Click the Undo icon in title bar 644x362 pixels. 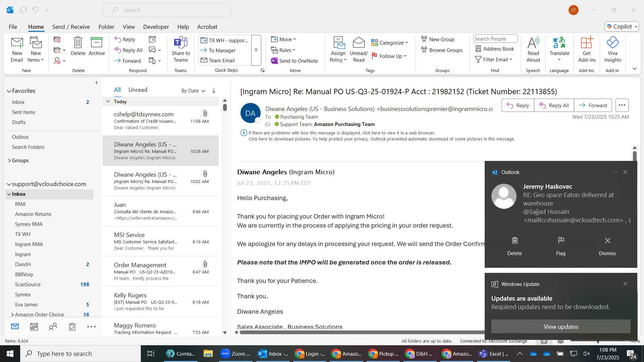35,10
